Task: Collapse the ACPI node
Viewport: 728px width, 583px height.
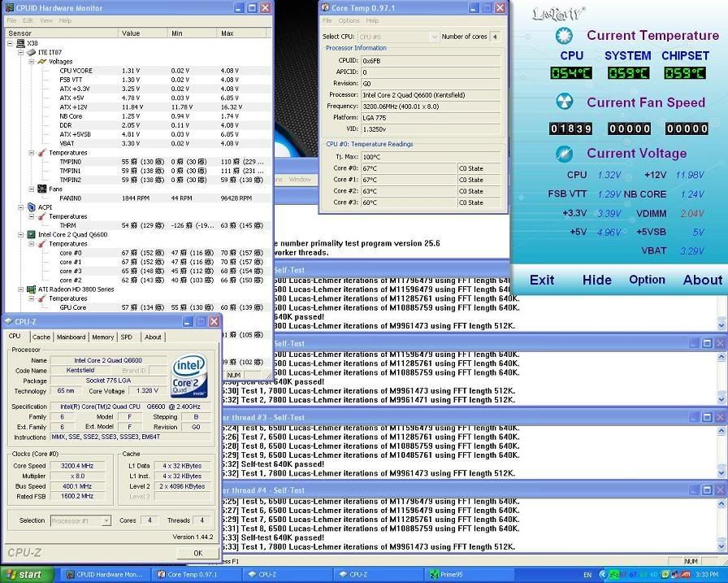Action: (21, 207)
